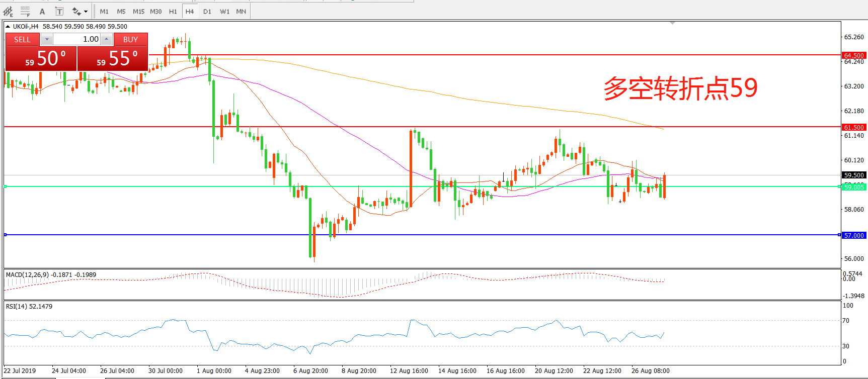Select the Fibonacci retracement tool
868x379 pixels.
click(25, 11)
